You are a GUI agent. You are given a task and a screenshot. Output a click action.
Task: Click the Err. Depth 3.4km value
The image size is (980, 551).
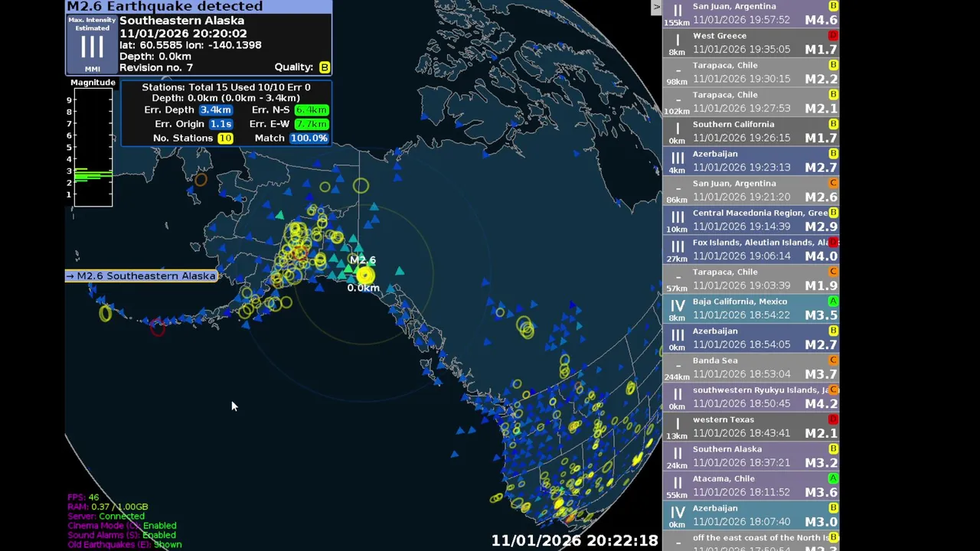(215, 110)
